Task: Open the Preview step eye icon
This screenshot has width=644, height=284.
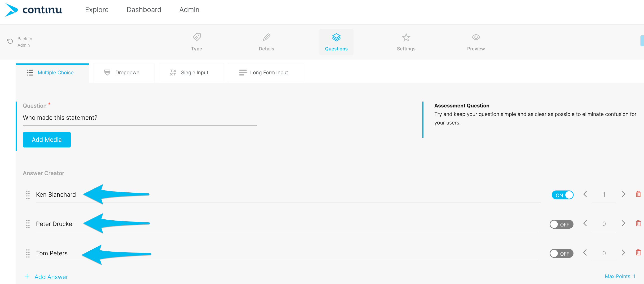Action: 476,37
